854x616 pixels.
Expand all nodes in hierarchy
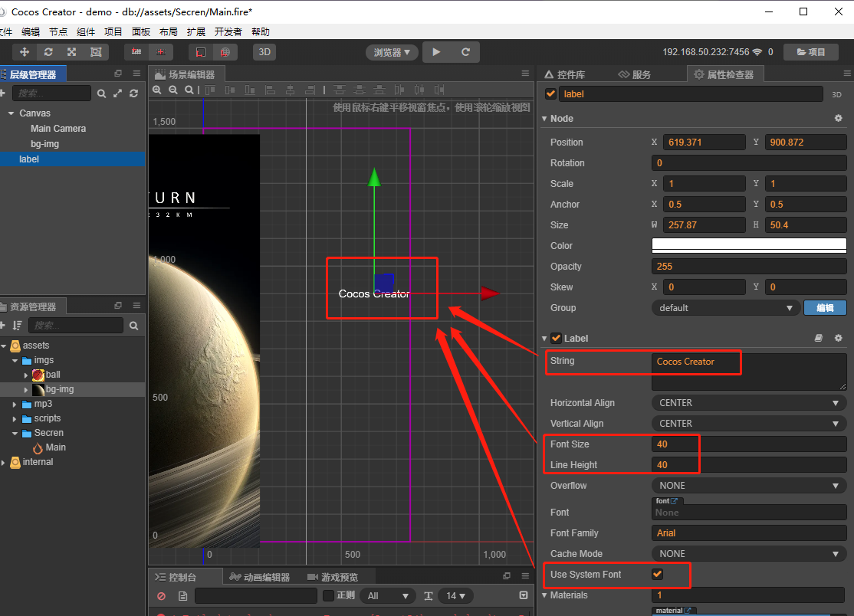(117, 93)
